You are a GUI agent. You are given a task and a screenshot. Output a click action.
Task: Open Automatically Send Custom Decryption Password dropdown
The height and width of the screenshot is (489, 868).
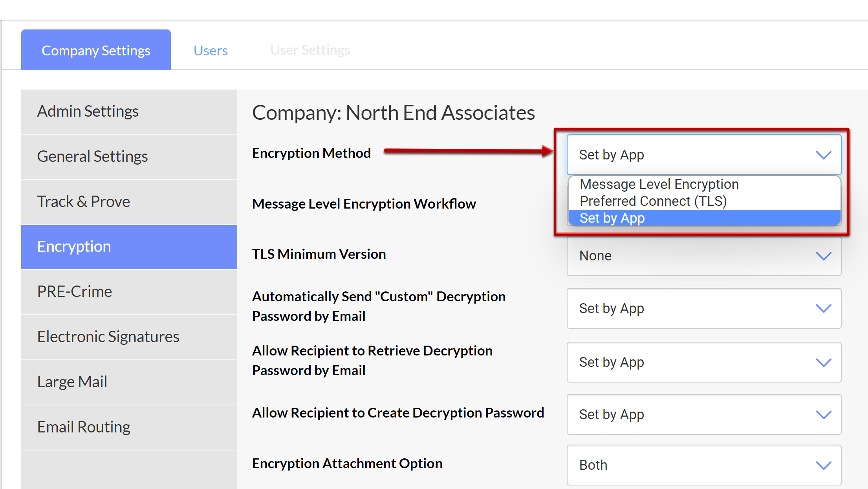tap(703, 309)
